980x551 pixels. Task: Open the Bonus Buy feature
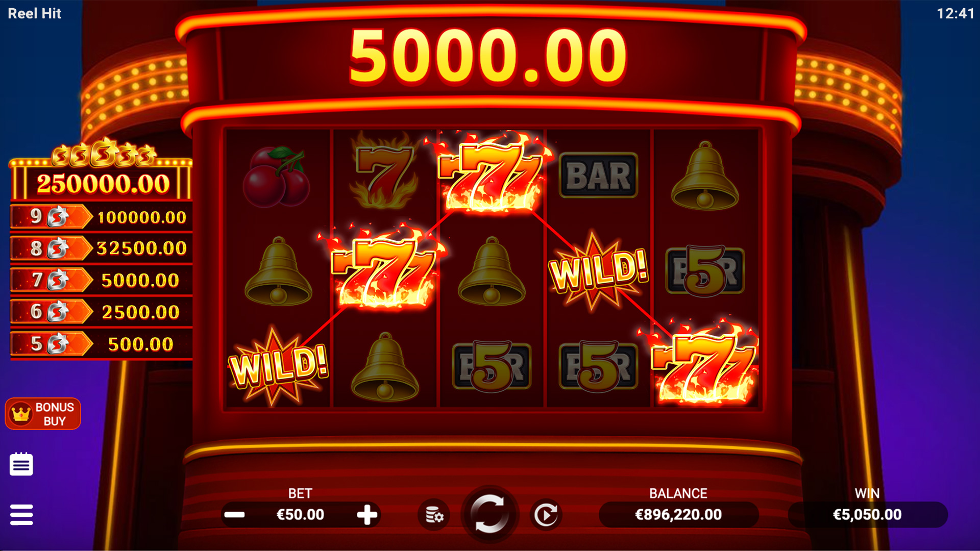pos(43,414)
